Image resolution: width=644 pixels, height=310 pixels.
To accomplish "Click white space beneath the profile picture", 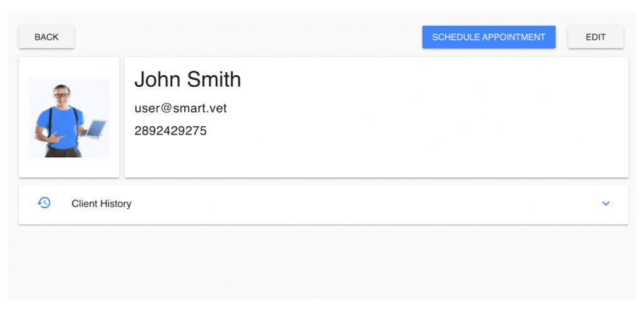I will point(69,167).
